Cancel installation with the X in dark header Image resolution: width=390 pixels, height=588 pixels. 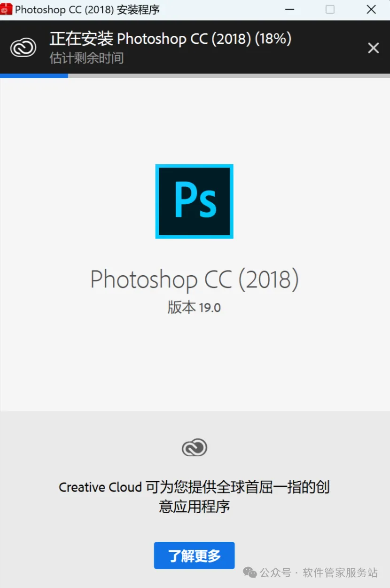point(373,48)
